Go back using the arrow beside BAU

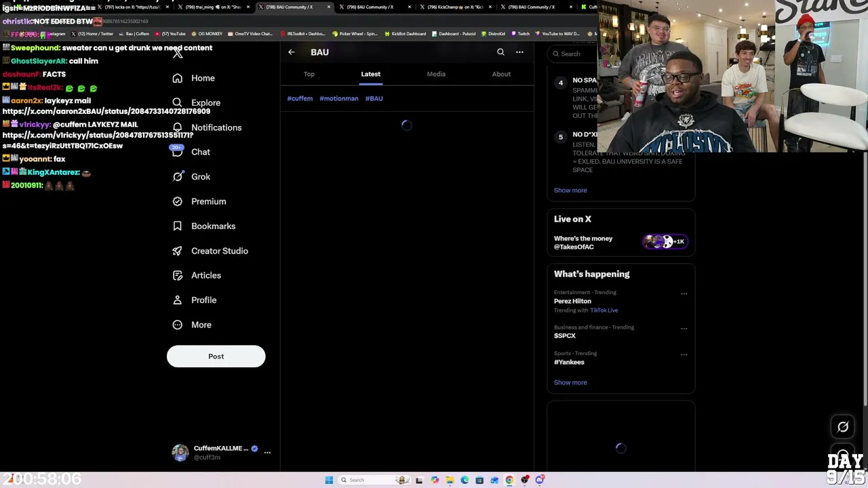coord(292,52)
